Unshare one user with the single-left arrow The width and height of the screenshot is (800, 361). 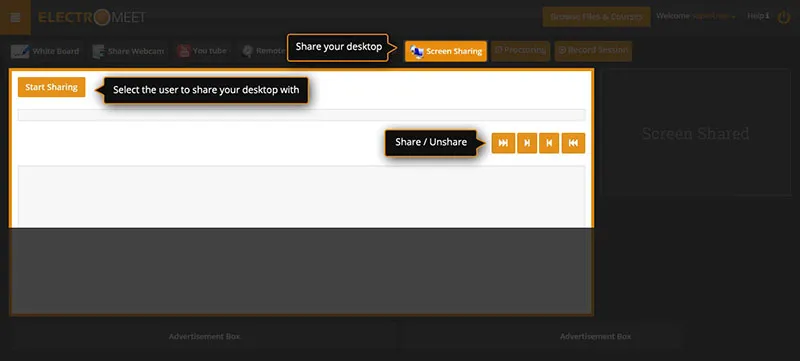coord(549,143)
